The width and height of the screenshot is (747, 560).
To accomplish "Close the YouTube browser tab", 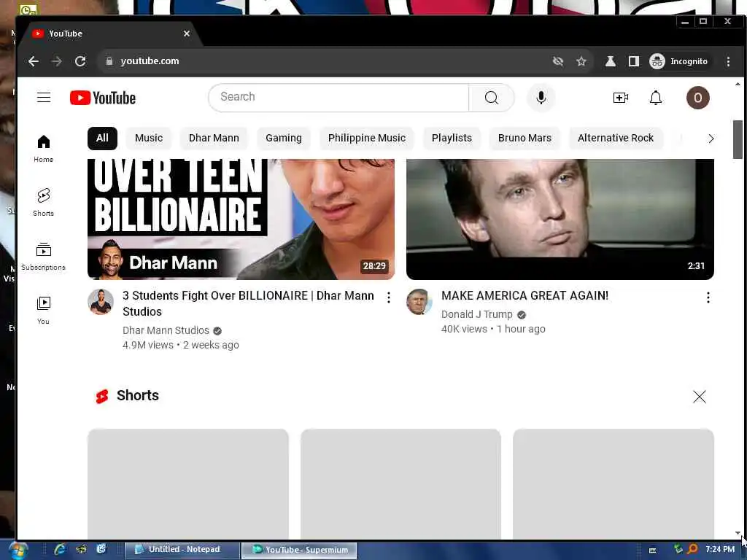I will click(187, 34).
